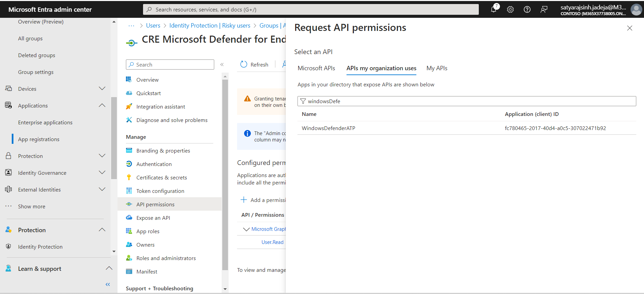This screenshot has height=294, width=644.
Task: Click the Applications grid icon
Action: pyautogui.click(x=8, y=105)
